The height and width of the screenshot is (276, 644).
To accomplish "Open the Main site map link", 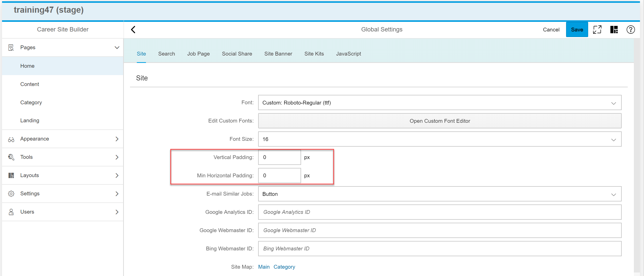I will pos(264,267).
